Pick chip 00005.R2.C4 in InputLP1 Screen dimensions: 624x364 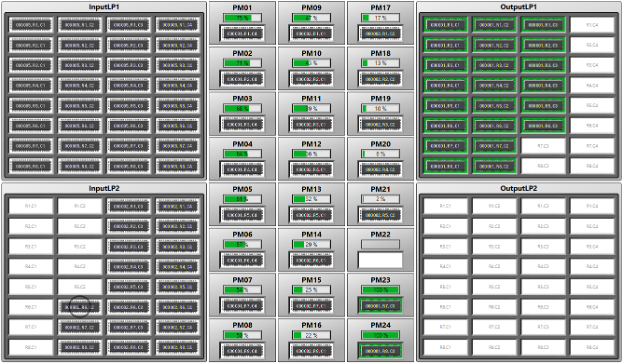point(177,45)
